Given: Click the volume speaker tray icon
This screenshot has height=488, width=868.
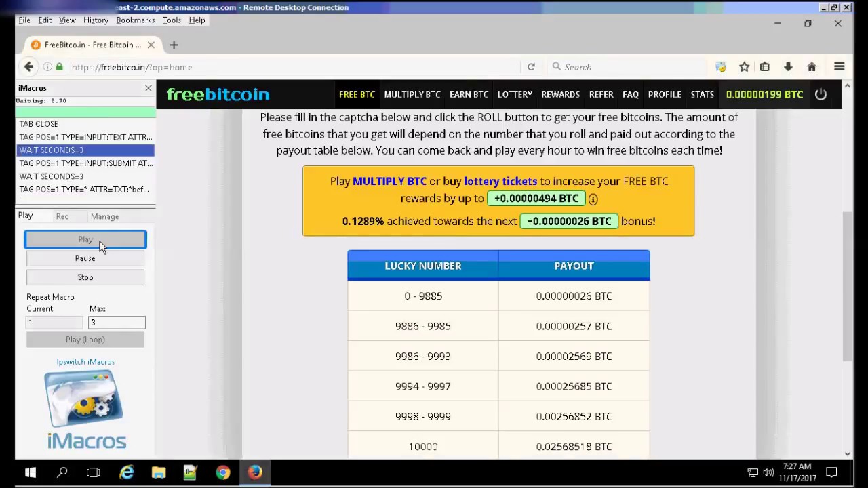Looking at the screenshot, I should [x=768, y=472].
